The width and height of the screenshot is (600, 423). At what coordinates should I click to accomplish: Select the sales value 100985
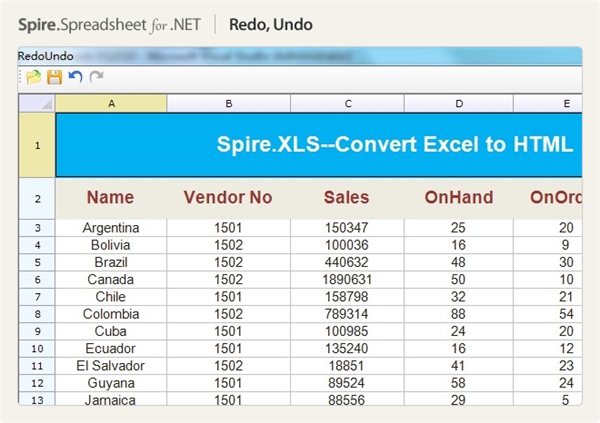point(347,332)
